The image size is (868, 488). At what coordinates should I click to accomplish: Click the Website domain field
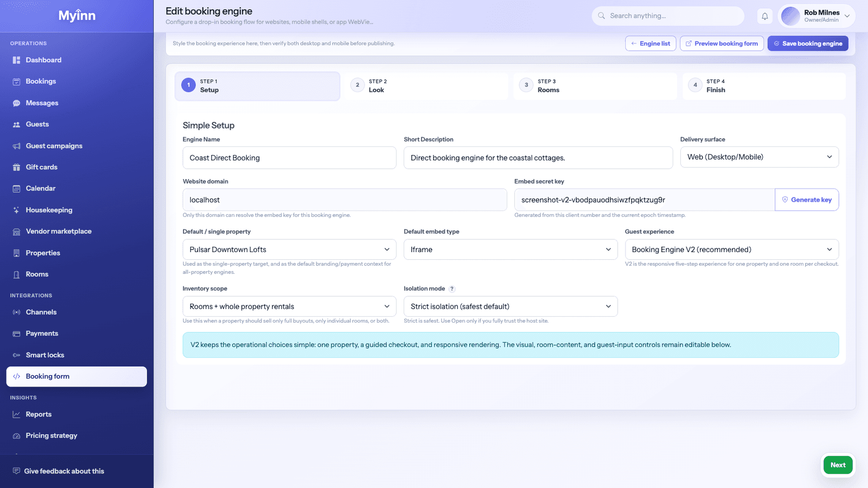pos(344,200)
